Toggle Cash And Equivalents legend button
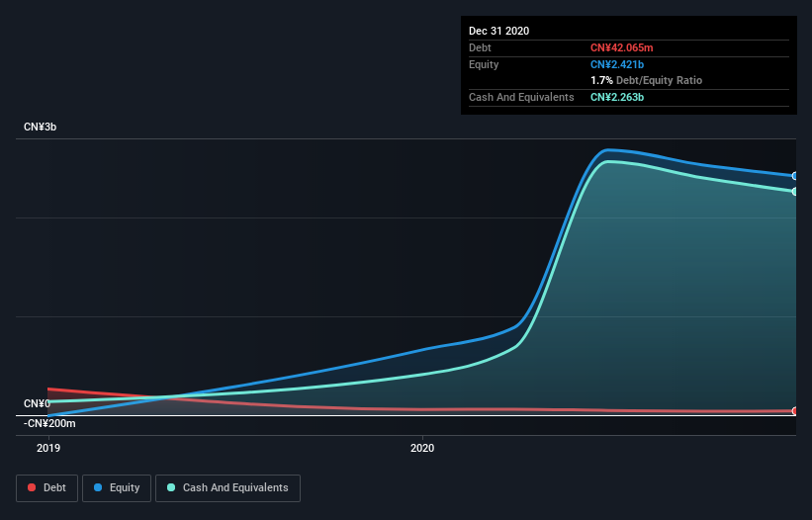The image size is (812, 520). pos(227,488)
